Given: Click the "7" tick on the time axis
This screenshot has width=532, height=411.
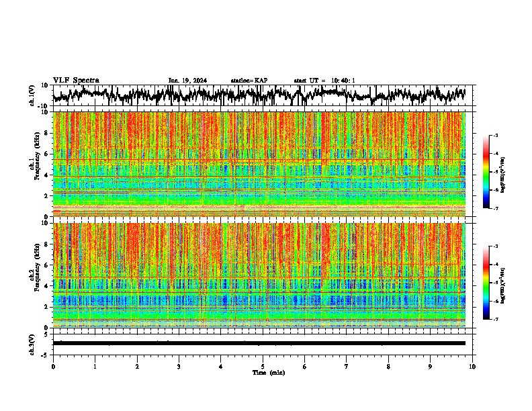Looking at the screenshot, I should point(347,367).
